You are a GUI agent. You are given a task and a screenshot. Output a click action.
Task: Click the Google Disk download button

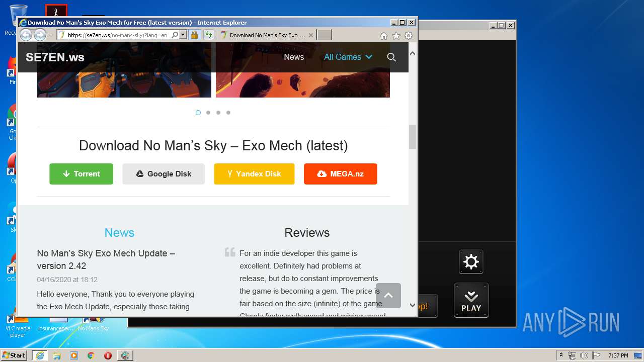point(164,174)
